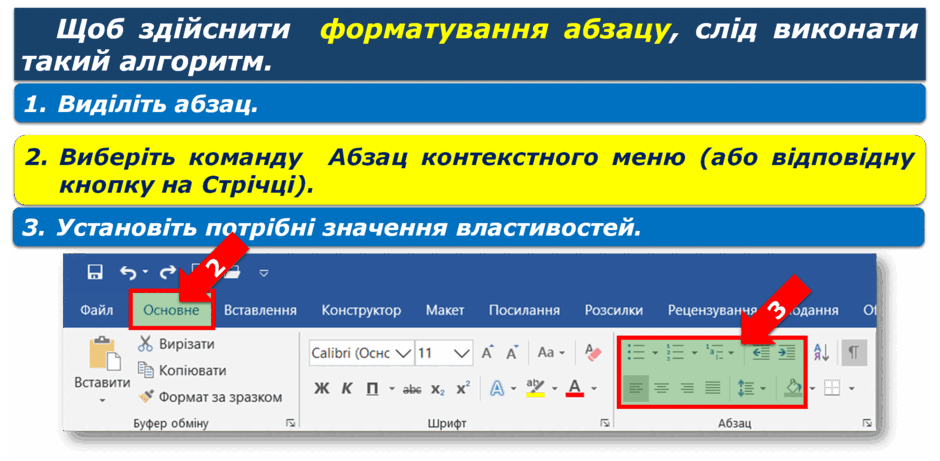Toggle strikethrough abc formatting
The width and height of the screenshot is (940, 461).
(412, 389)
